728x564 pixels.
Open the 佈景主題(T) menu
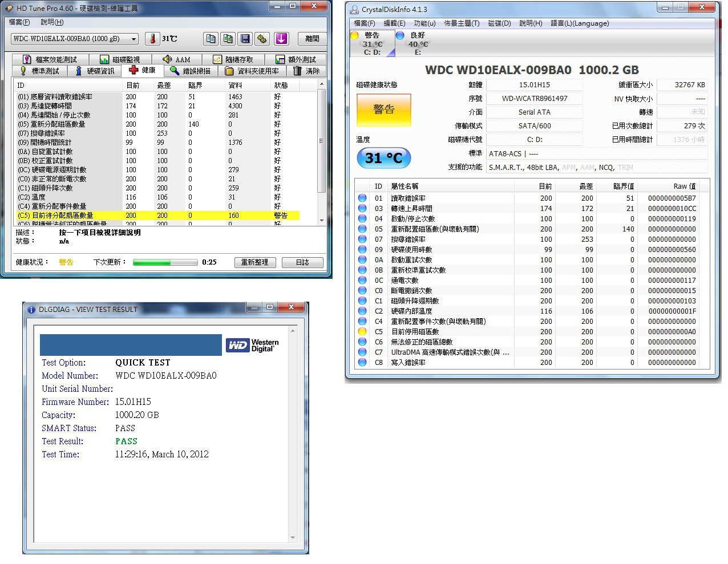pyautogui.click(x=462, y=23)
